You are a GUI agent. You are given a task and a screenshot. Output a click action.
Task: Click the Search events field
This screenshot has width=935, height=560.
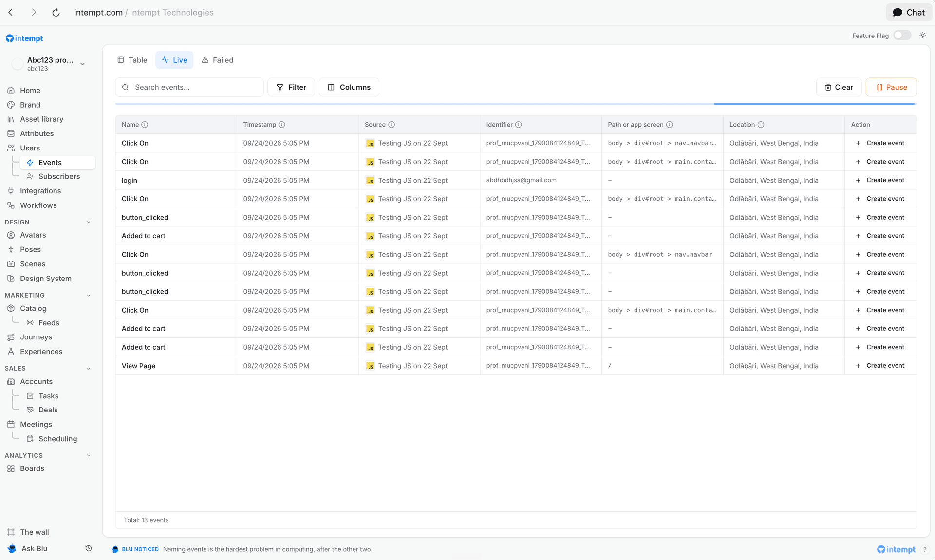[189, 87]
